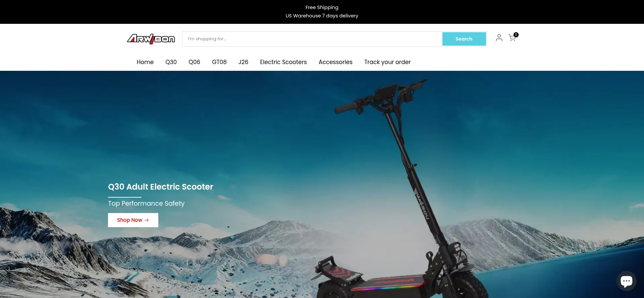The height and width of the screenshot is (298, 644).
Task: Browse the Accessories menu item
Action: 335,62
